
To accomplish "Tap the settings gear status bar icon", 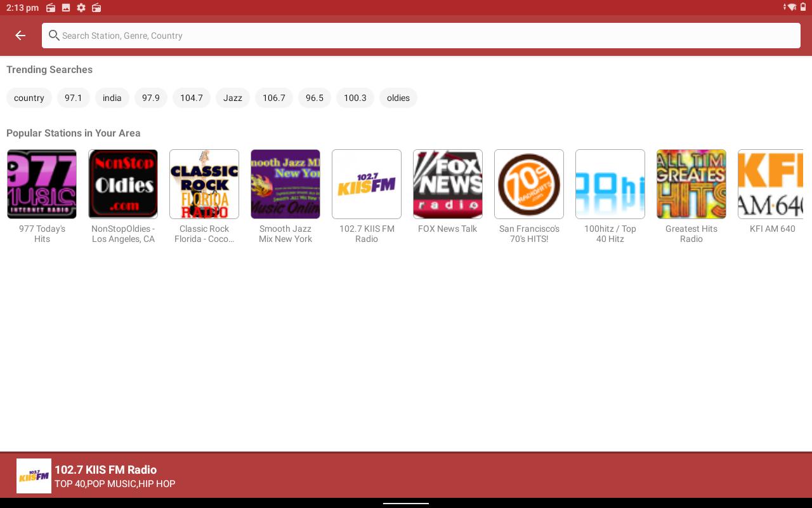I will 81,8.
